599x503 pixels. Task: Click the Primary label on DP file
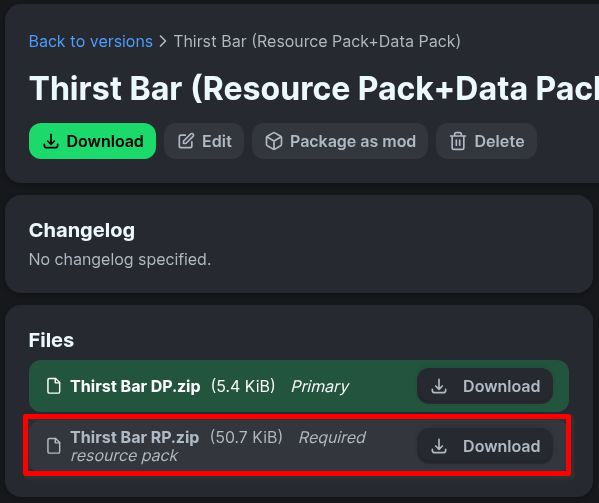(320, 387)
